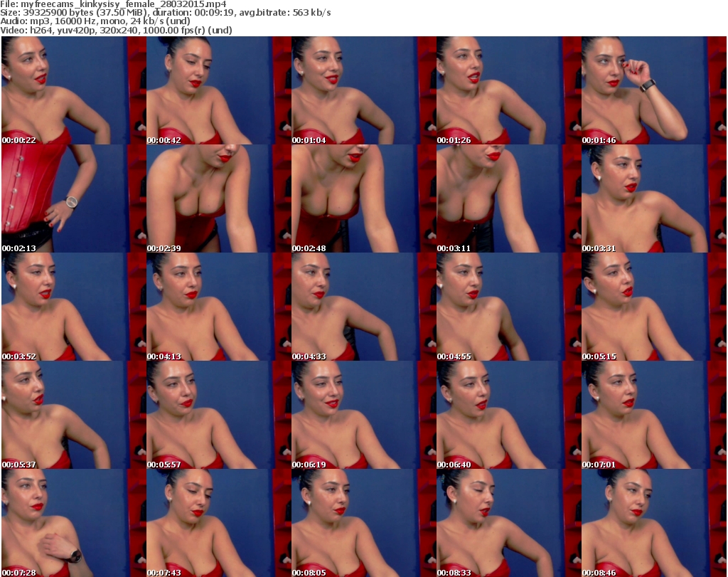
Task: Select the 00:04:33 thumbnail
Action: pyautogui.click(x=363, y=307)
